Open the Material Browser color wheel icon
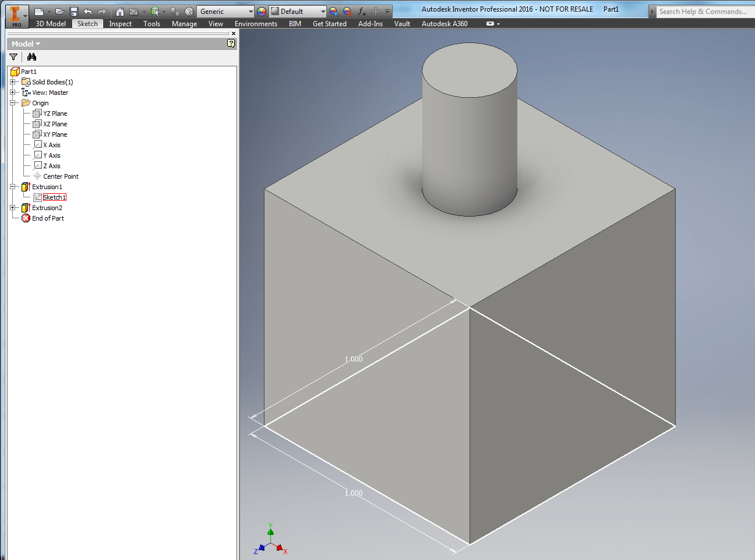This screenshot has height=560, width=755. [x=260, y=10]
